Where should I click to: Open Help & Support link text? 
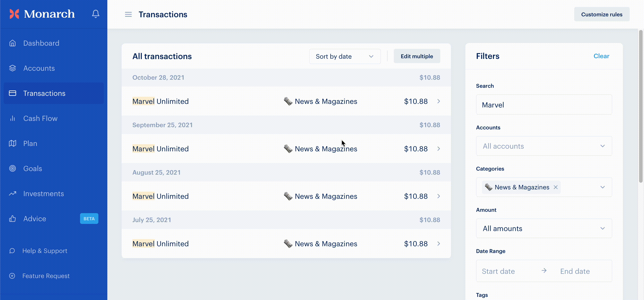[x=45, y=251]
